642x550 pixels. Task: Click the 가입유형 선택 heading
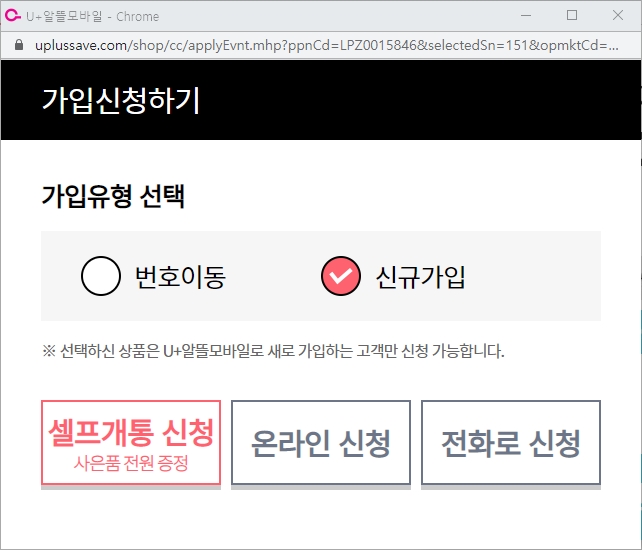click(x=113, y=197)
